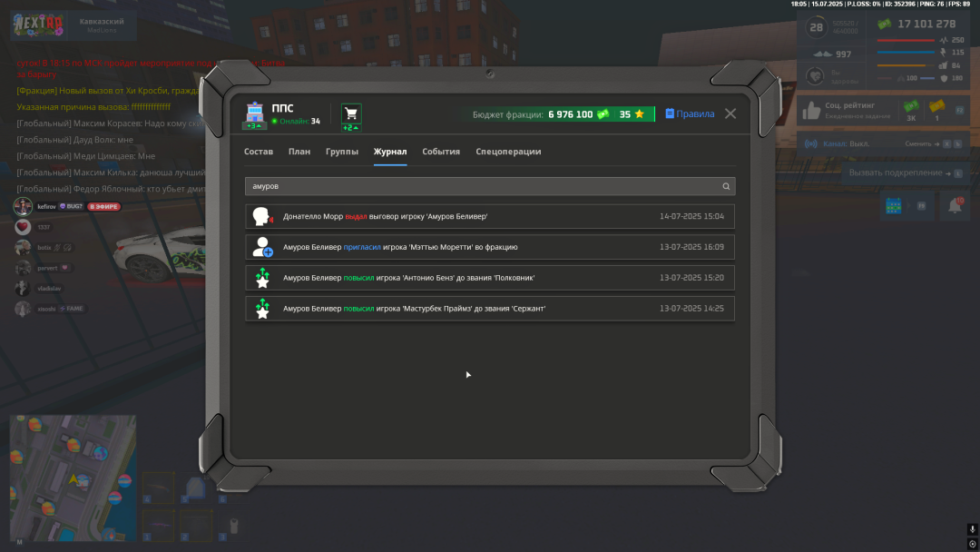
Task: Click the red 'выдал' action word
Action: pos(357,216)
